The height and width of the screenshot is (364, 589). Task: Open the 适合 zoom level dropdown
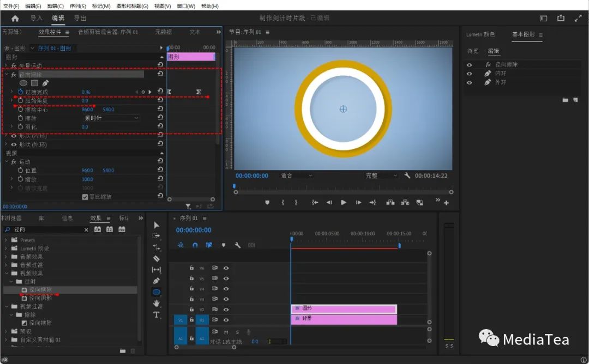point(296,175)
